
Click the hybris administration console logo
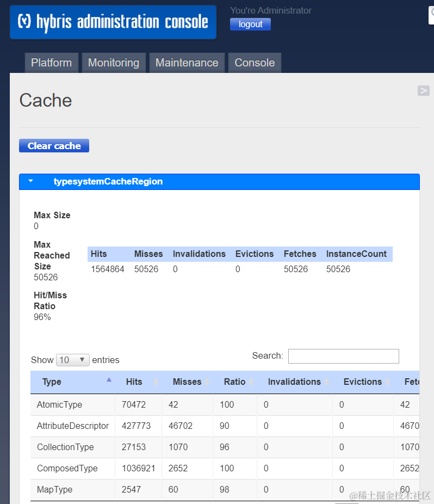point(113,22)
